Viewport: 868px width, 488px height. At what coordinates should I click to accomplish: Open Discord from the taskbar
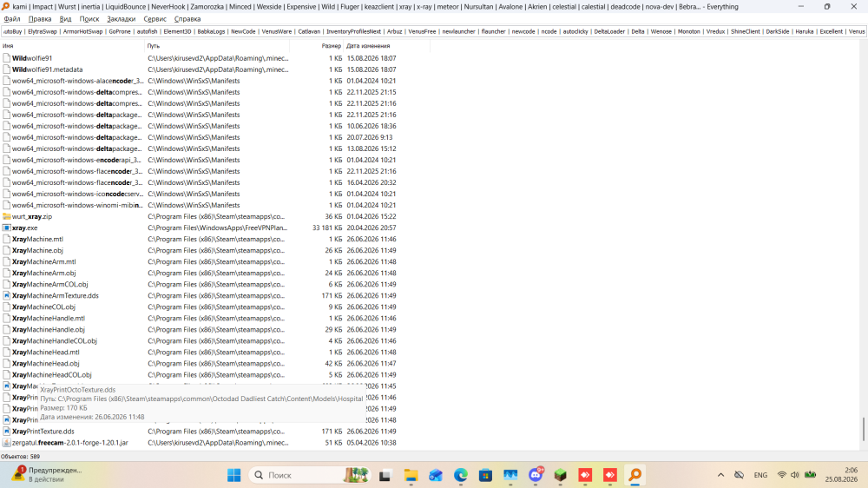pos(536,475)
